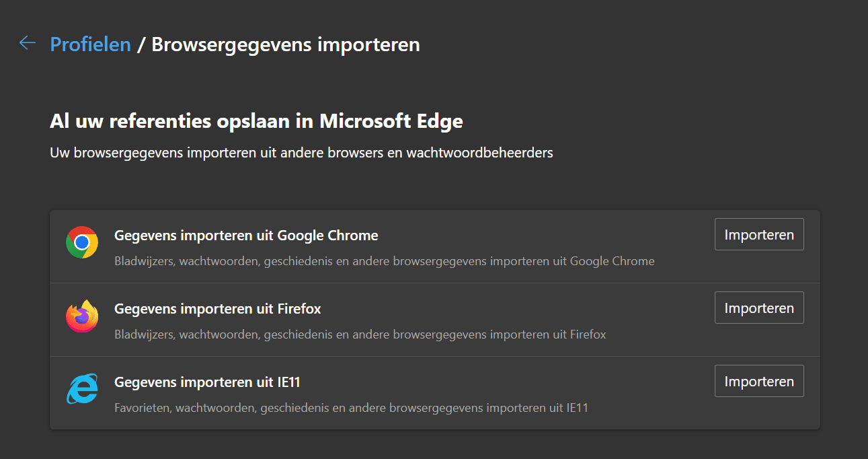Click the slash separator in breadcrumb
The image size is (868, 459).
141,44
